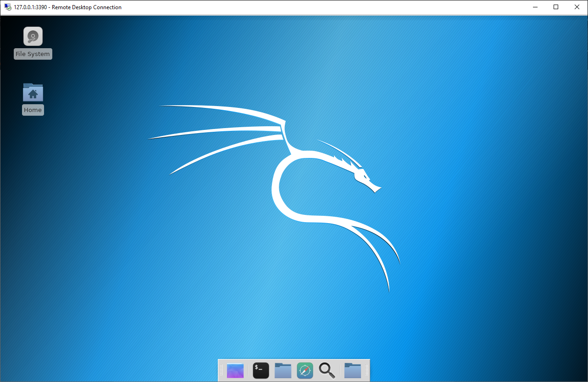The height and width of the screenshot is (382, 588).
Task: Open the Home folder icon on the desktop
Action: click(33, 92)
